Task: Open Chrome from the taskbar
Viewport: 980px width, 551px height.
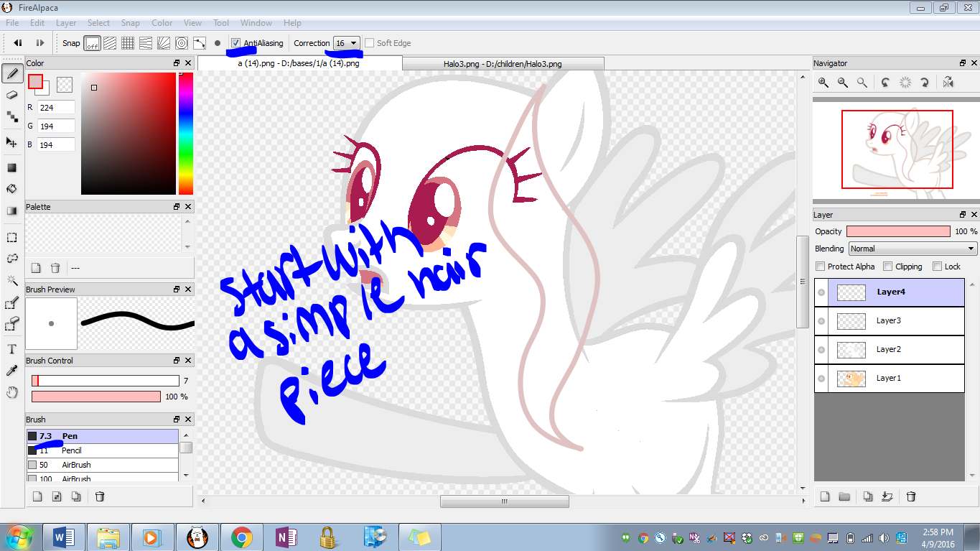Action: click(x=241, y=537)
